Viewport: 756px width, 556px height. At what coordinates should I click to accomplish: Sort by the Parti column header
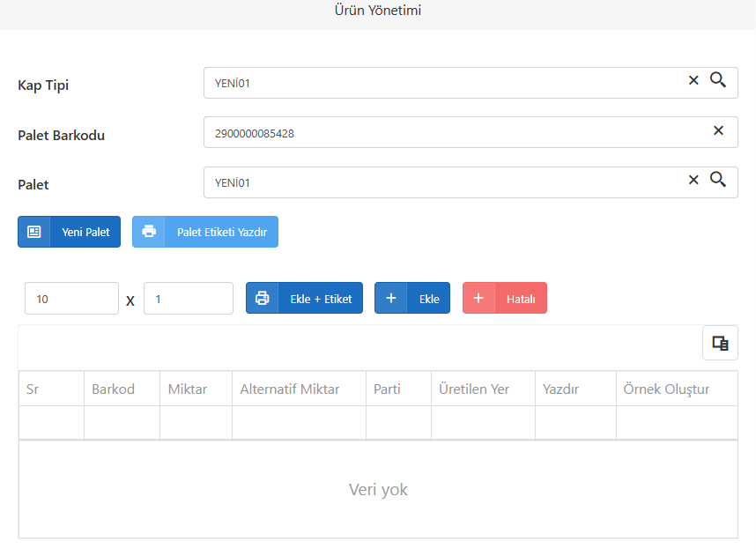pos(399,389)
